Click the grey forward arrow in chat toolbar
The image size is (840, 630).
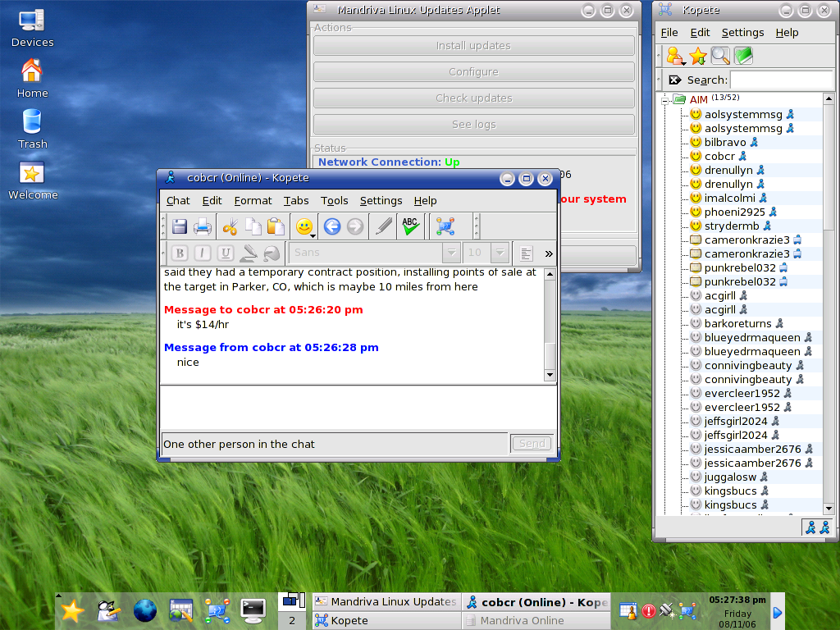[354, 226]
